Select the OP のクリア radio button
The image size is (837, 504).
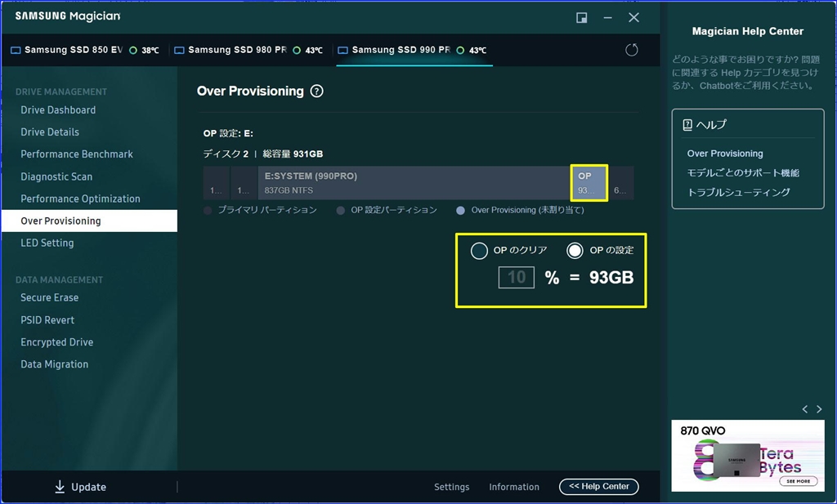[479, 251]
